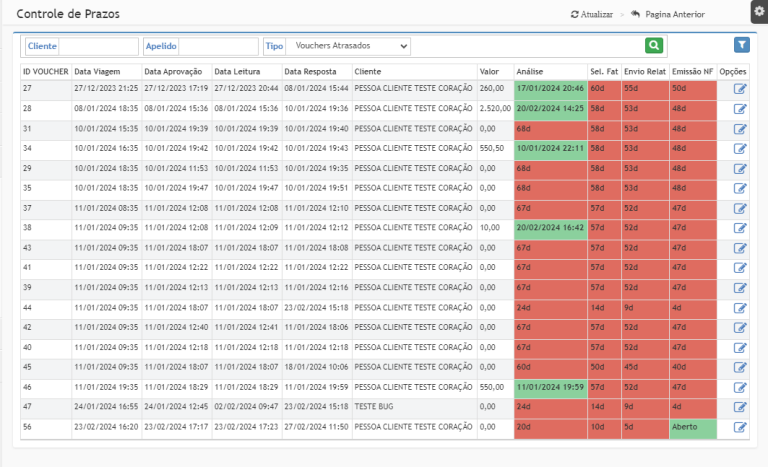Focus the Apelido text field
Image resolution: width=768 pixels, height=467 pixels.
pos(217,46)
